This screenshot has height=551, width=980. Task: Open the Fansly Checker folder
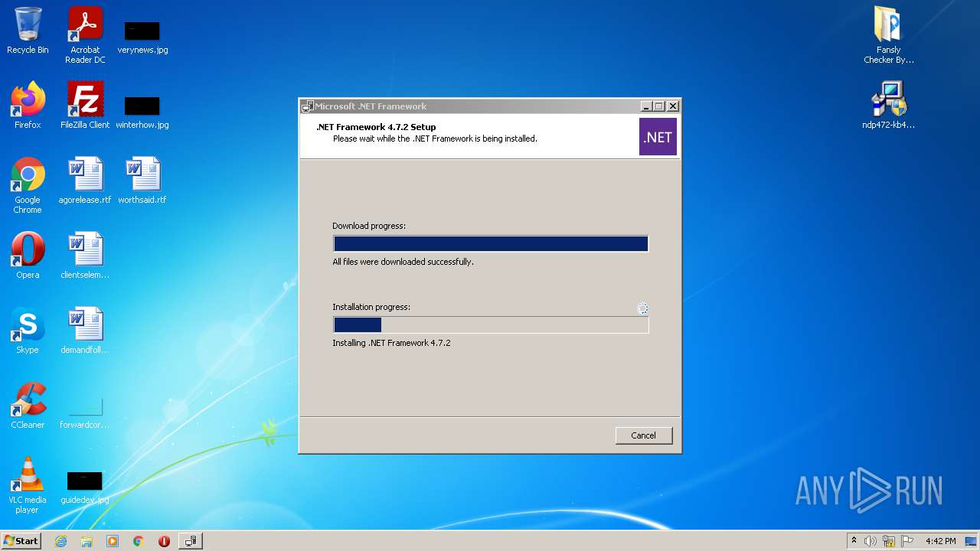(888, 35)
